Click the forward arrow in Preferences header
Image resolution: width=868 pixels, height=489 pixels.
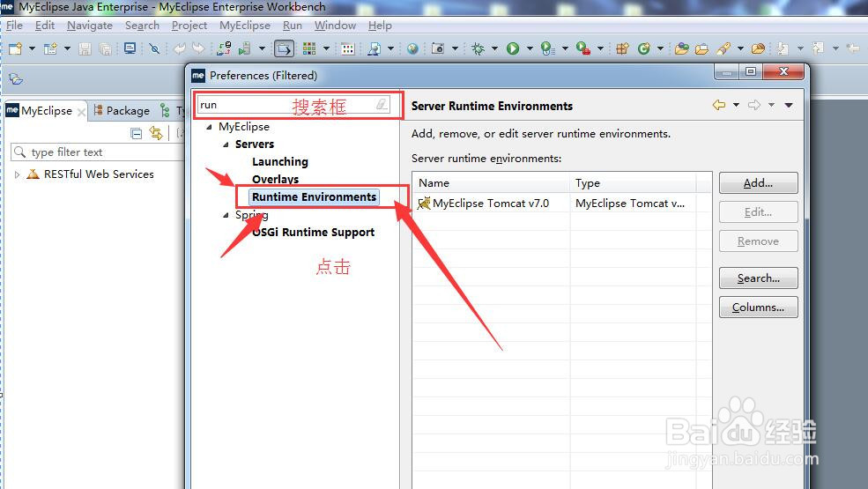(754, 105)
